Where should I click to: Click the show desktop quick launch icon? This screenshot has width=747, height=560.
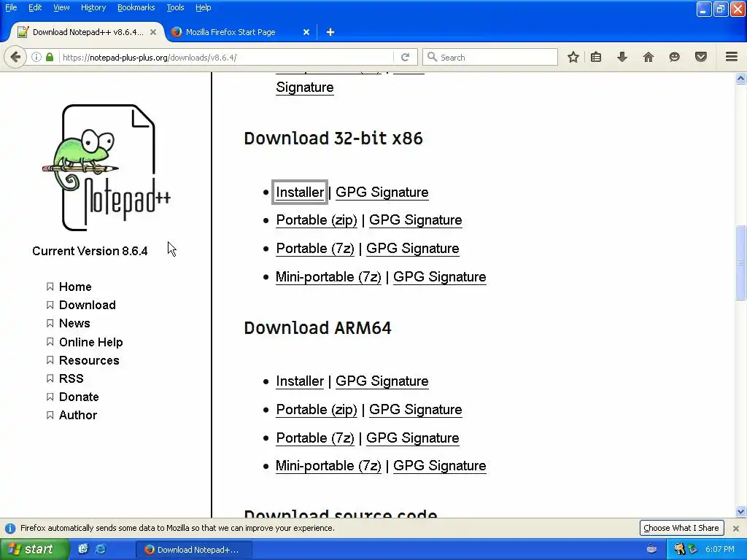83,549
